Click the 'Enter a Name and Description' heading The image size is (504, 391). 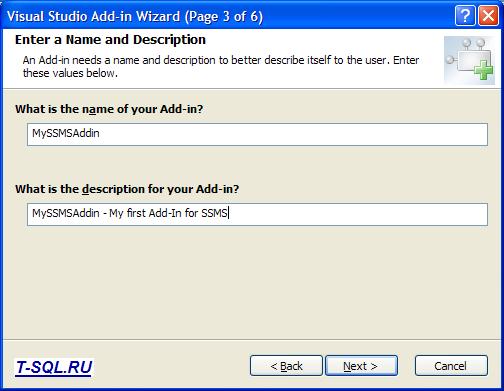(x=110, y=40)
